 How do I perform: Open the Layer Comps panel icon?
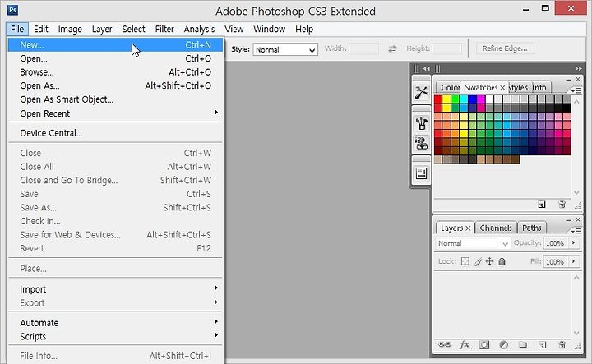click(421, 173)
